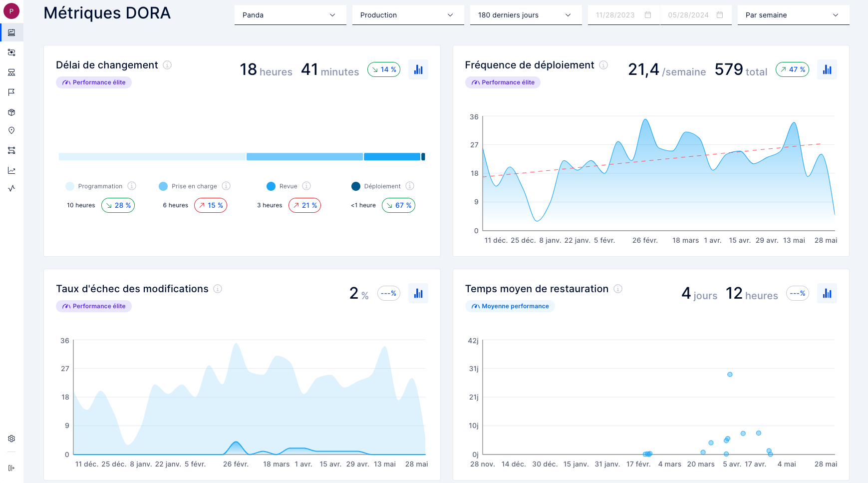The height and width of the screenshot is (483, 868).
Task: Open the pipeline flow icon in sidebar
Action: tap(11, 150)
